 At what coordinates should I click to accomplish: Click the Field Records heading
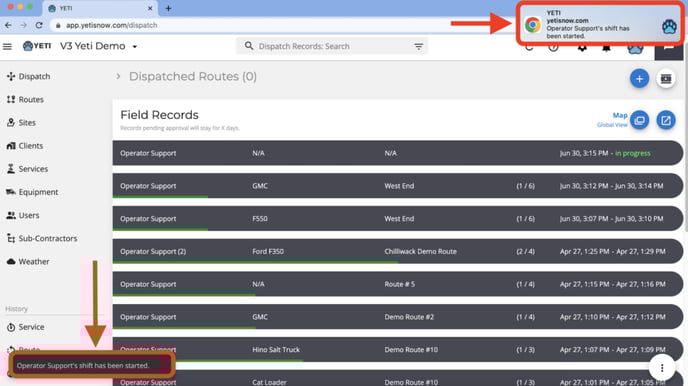(x=159, y=115)
